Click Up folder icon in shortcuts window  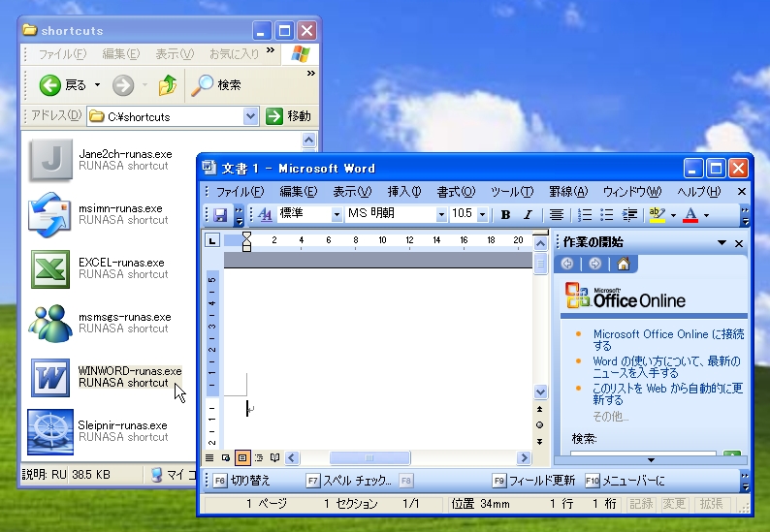[x=168, y=85]
